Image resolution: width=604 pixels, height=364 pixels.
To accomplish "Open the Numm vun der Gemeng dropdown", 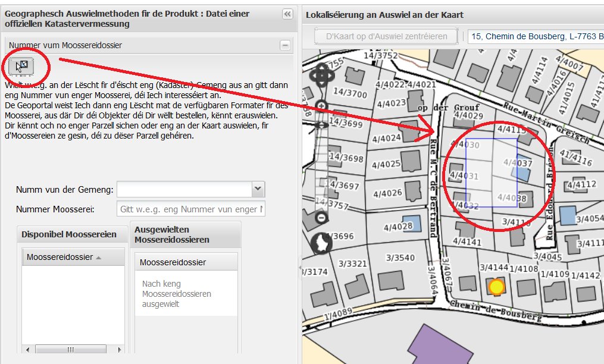I will 258,189.
